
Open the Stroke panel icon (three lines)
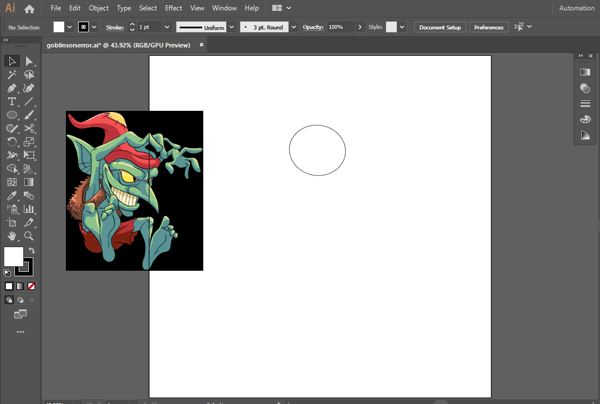tap(585, 104)
